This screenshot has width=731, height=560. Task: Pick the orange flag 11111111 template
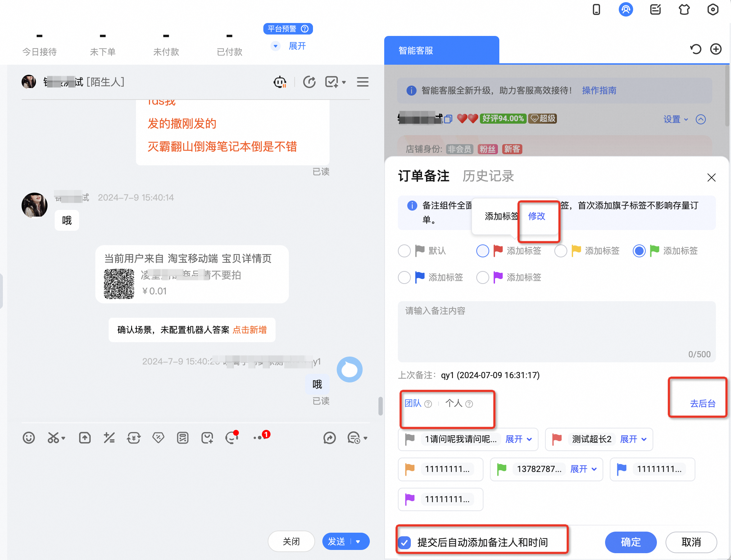click(440, 469)
